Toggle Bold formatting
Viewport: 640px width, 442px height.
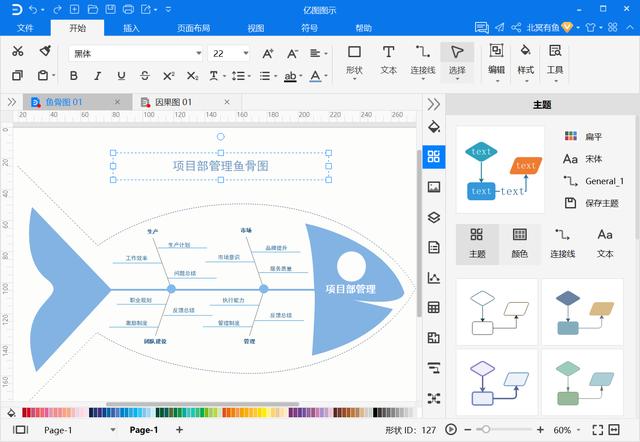[x=72, y=76]
